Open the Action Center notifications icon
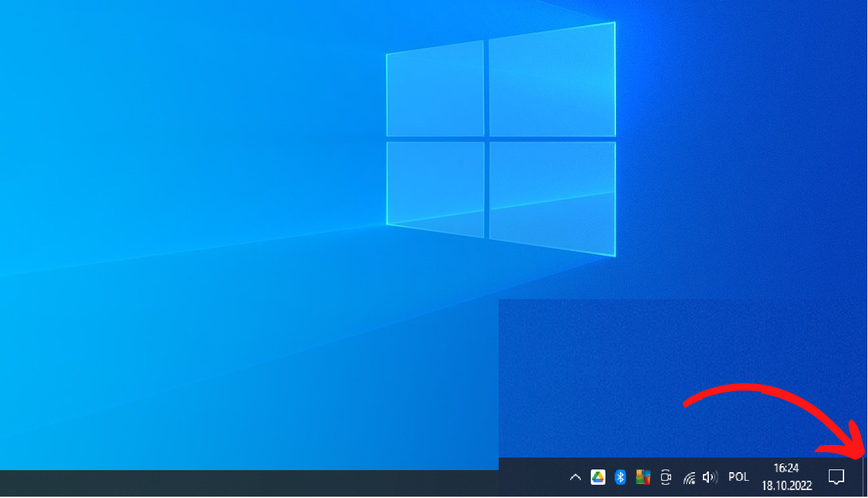Screen dimensions: 868x498 click(837, 477)
